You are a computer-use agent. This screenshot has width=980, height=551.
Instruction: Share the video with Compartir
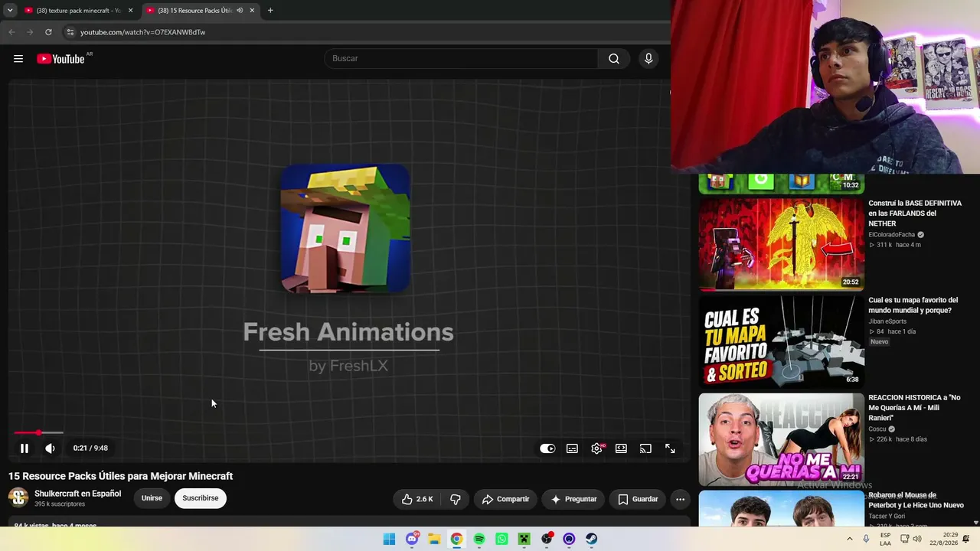[x=505, y=499]
